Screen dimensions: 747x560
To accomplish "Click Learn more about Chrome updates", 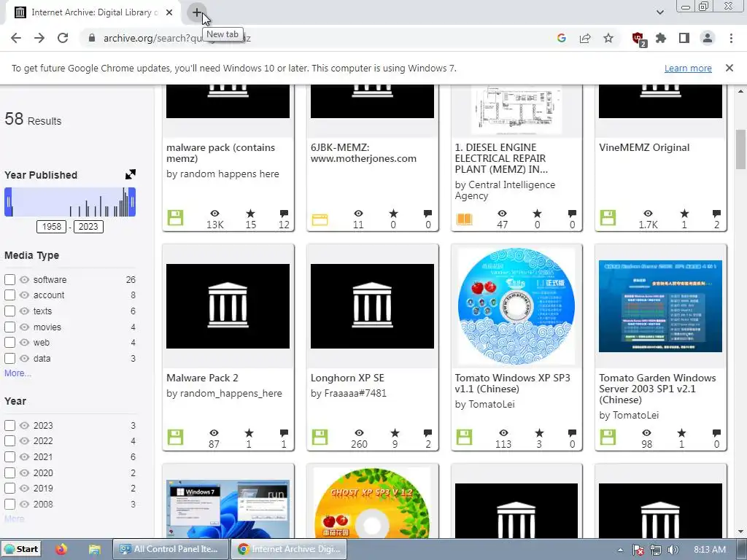I will tap(688, 68).
